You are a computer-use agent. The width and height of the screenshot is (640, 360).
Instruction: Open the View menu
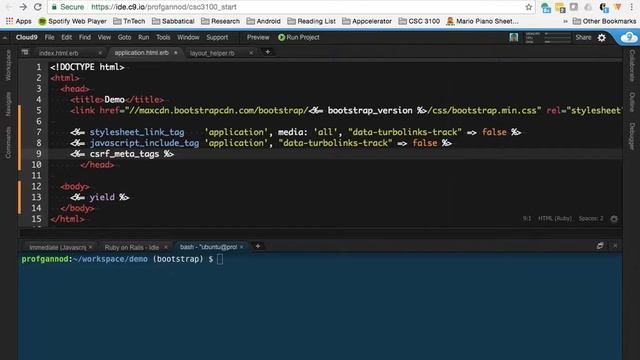click(104, 37)
